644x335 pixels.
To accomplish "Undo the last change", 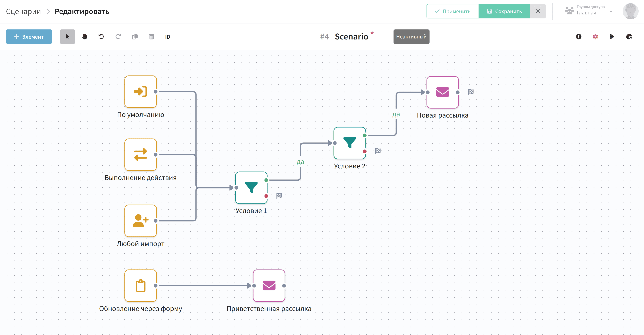I will (101, 36).
